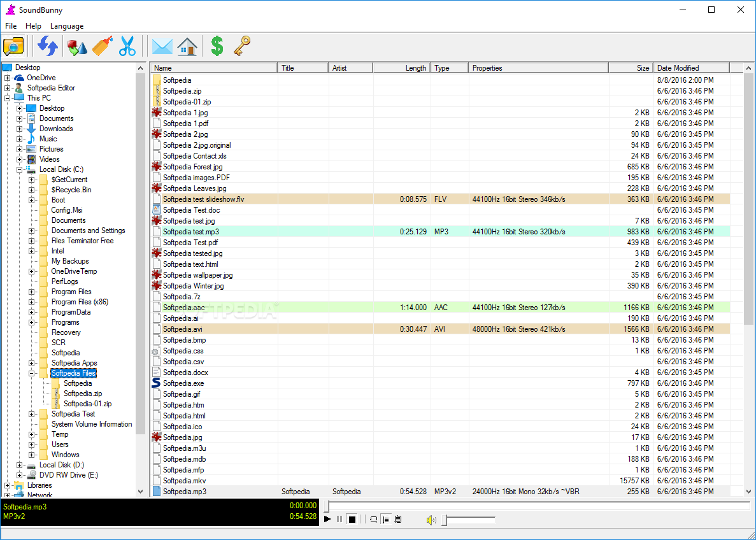Click the Stop button in player
Viewport: 756px width, 540px height.
[x=352, y=519]
